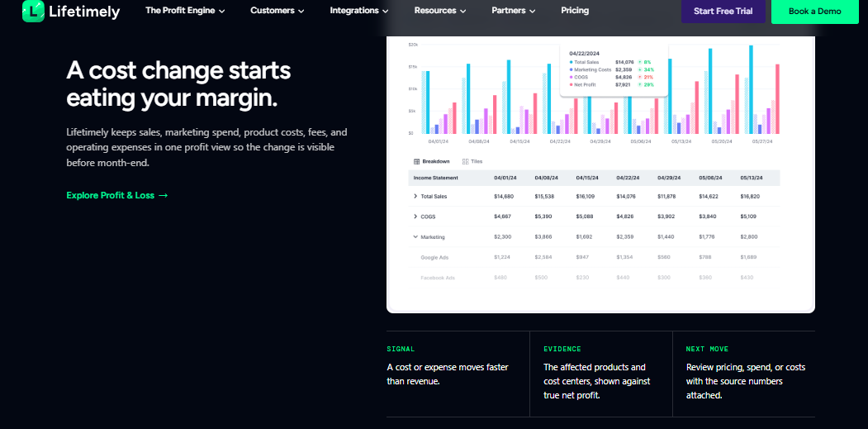Click the Tiles layout icon
The width and height of the screenshot is (868, 429).
coord(465,161)
